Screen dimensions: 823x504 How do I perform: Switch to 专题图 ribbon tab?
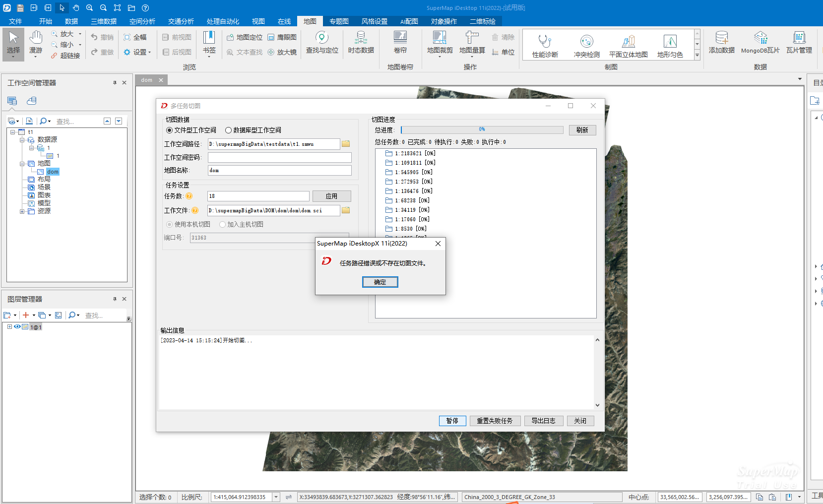click(339, 21)
